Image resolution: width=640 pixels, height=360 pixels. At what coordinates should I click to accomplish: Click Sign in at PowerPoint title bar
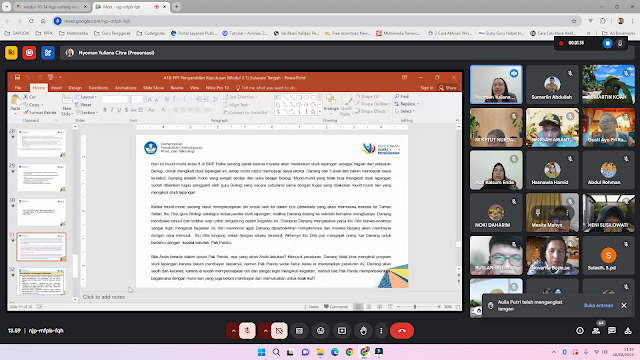(427, 88)
